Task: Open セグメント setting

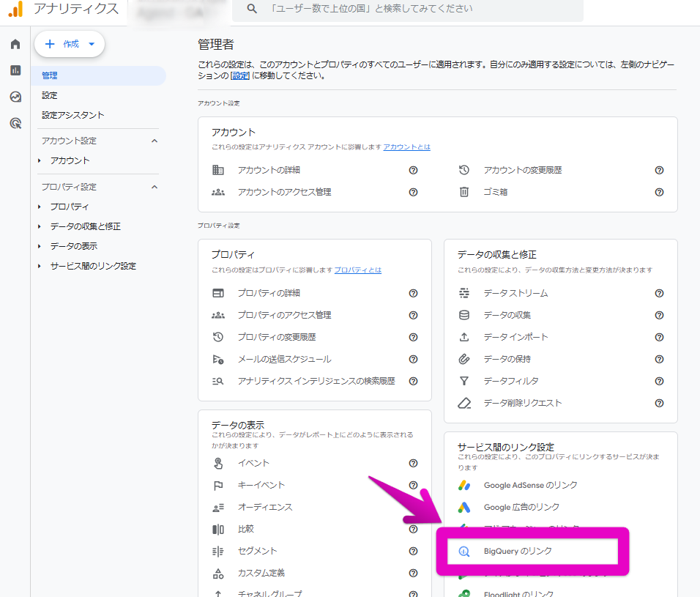Action: click(258, 551)
